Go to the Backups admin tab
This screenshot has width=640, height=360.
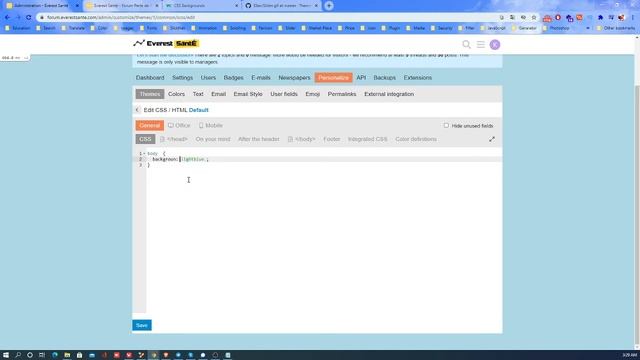tap(384, 78)
